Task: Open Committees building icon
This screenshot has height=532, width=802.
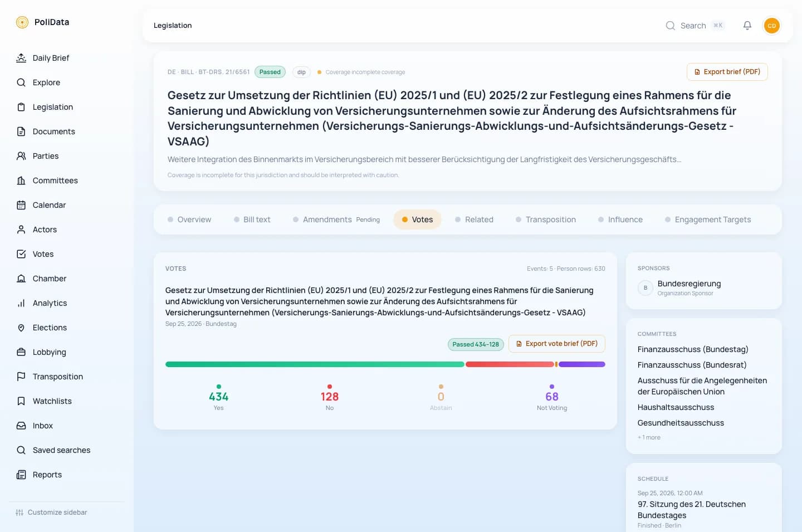Action: point(21,180)
